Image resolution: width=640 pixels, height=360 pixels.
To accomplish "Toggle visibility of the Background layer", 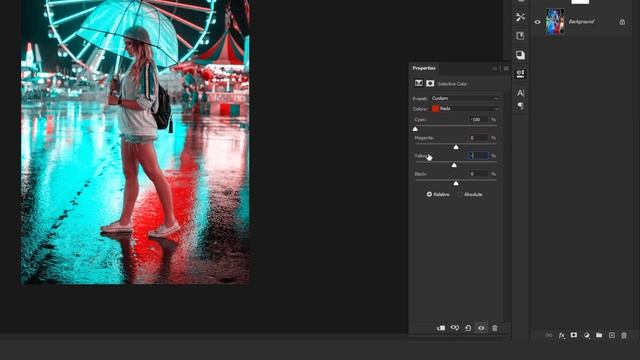I will [538, 22].
